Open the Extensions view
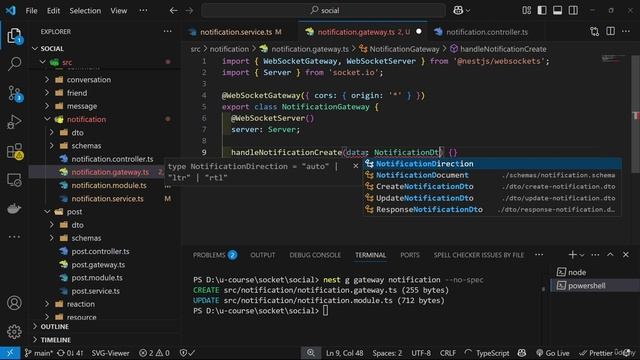Viewport: 640px width, 360px height. click(x=14, y=151)
